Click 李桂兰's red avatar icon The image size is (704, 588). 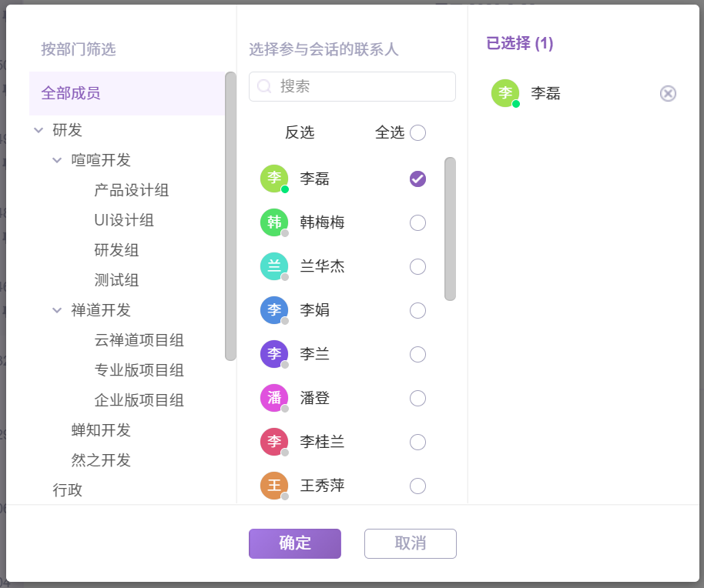[274, 442]
